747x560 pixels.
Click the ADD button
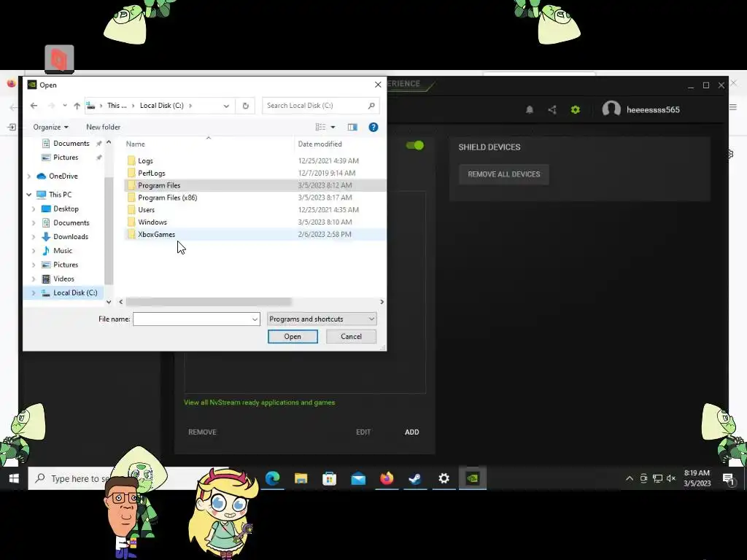click(412, 432)
